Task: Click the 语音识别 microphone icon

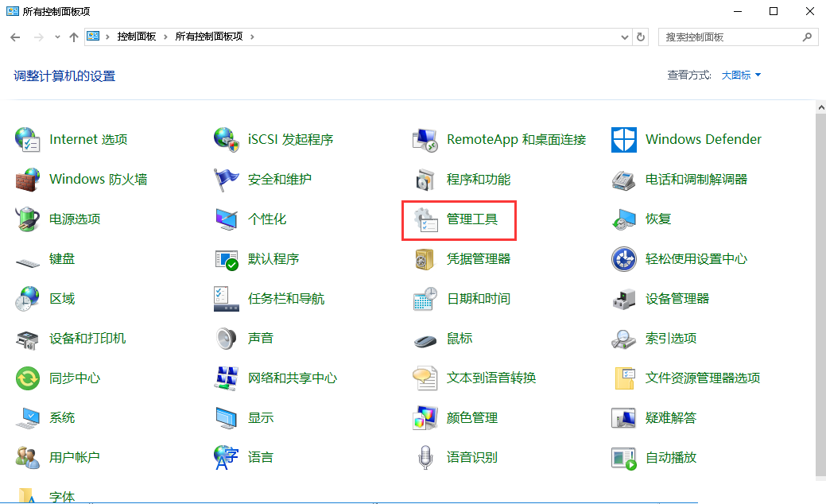Action: pyautogui.click(x=425, y=458)
